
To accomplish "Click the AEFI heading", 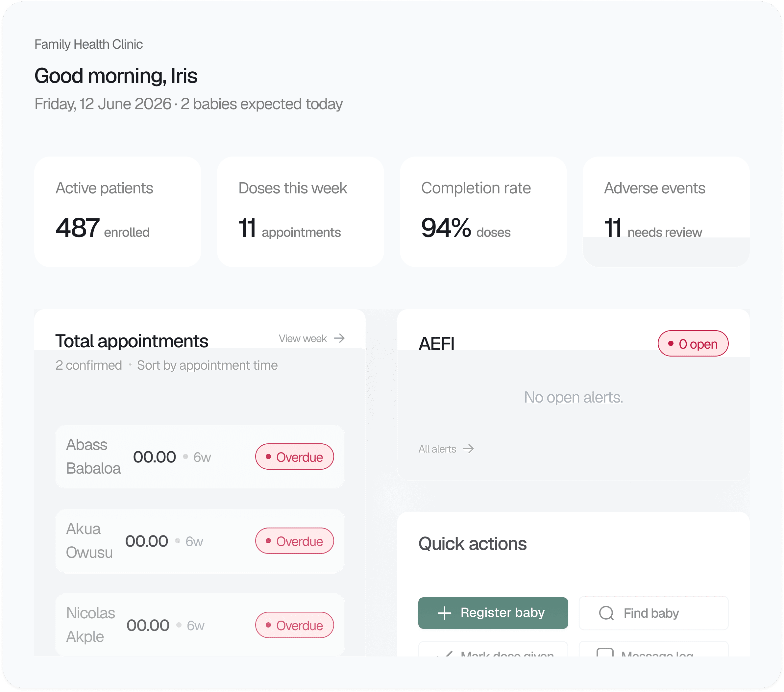I will 436,344.
